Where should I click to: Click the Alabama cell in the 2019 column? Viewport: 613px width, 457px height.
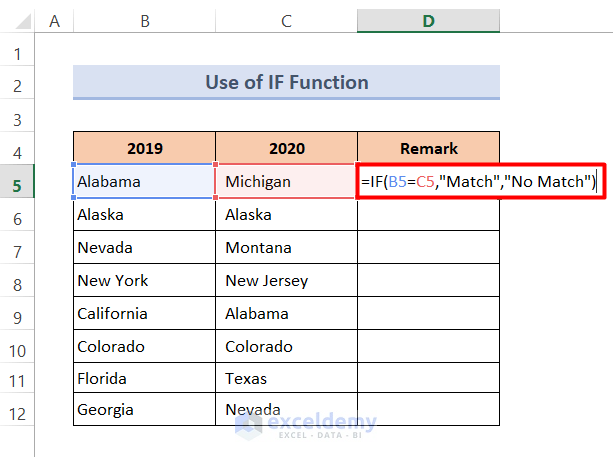[144, 182]
